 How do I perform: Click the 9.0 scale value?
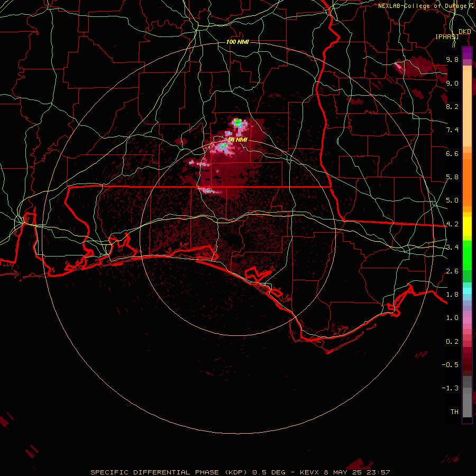click(x=452, y=83)
